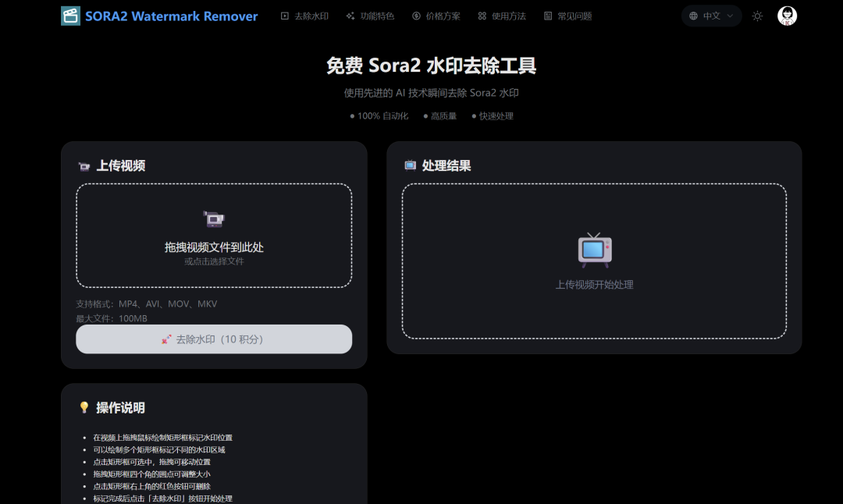Select the sparkles icon beside 功能特色
Viewport: 843px width, 504px height.
point(350,16)
